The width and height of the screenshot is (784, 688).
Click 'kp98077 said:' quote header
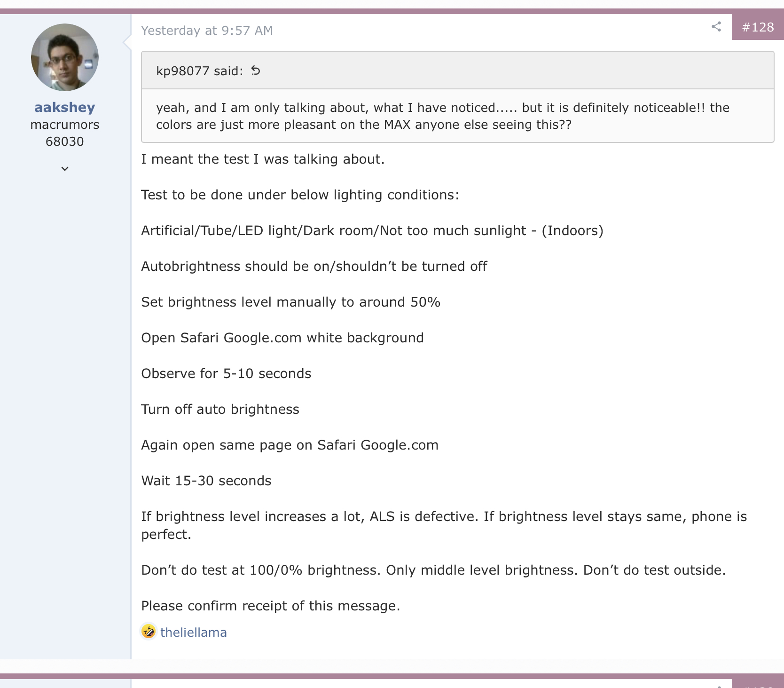point(200,71)
